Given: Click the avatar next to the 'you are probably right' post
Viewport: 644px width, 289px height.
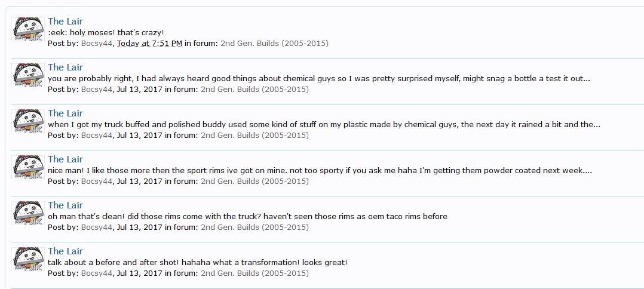Looking at the screenshot, I should 28,75.
